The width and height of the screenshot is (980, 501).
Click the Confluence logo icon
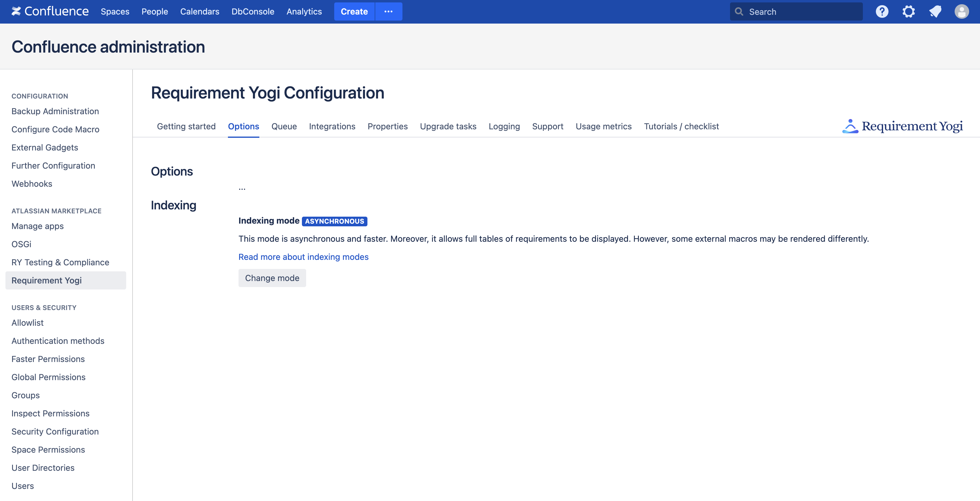pyautogui.click(x=16, y=11)
